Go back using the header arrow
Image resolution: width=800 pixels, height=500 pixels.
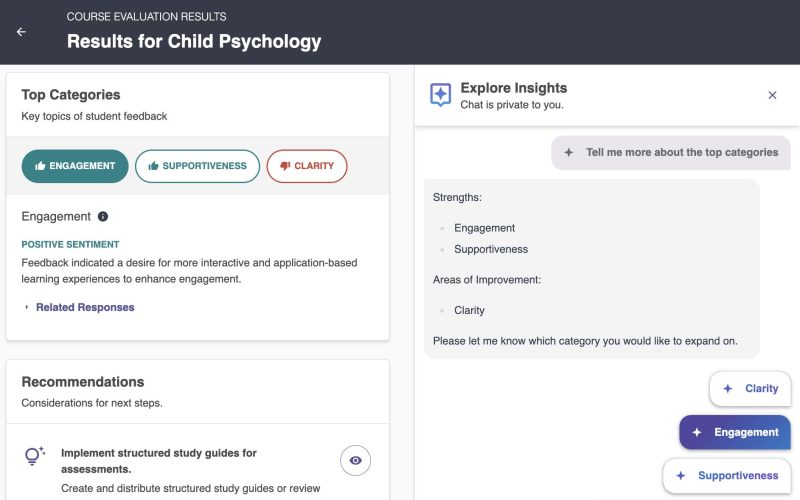pos(21,32)
